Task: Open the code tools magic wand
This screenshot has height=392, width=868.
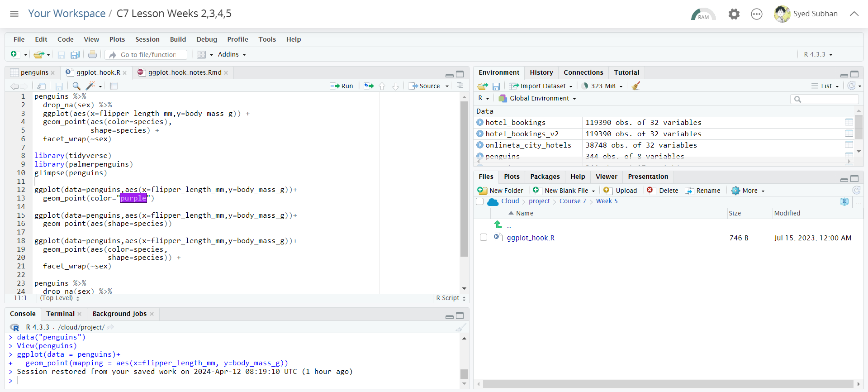Action: pyautogui.click(x=91, y=86)
